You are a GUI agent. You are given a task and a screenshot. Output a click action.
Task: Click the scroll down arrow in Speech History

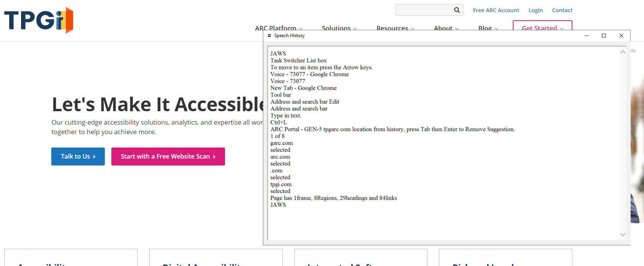click(623, 235)
